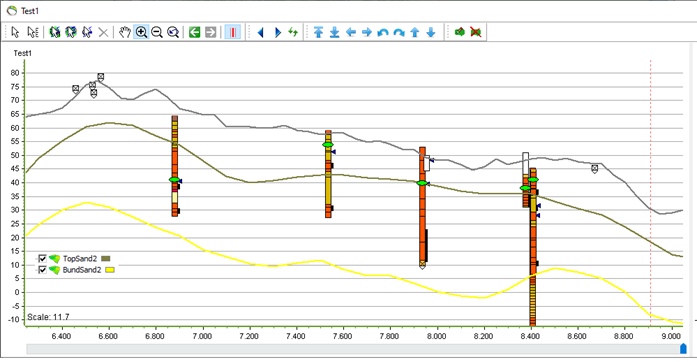The image size is (697, 362).
Task: Click the long borehole column near 8.400
Action: click(533, 247)
